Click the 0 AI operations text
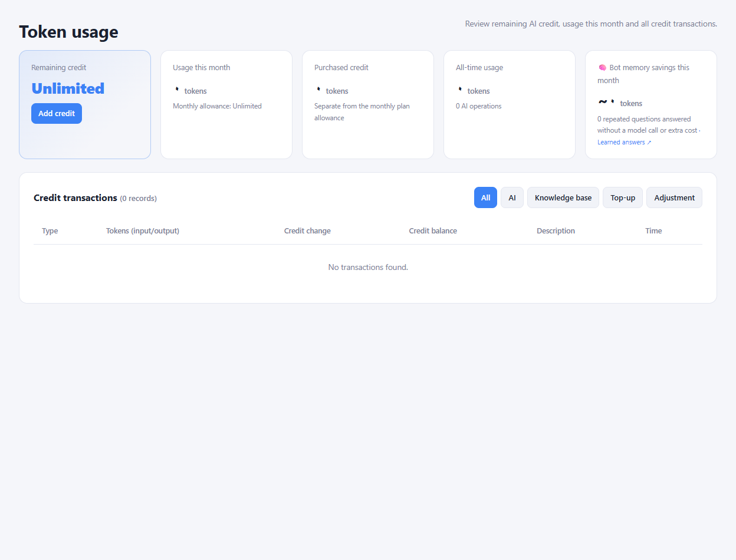 tap(479, 106)
